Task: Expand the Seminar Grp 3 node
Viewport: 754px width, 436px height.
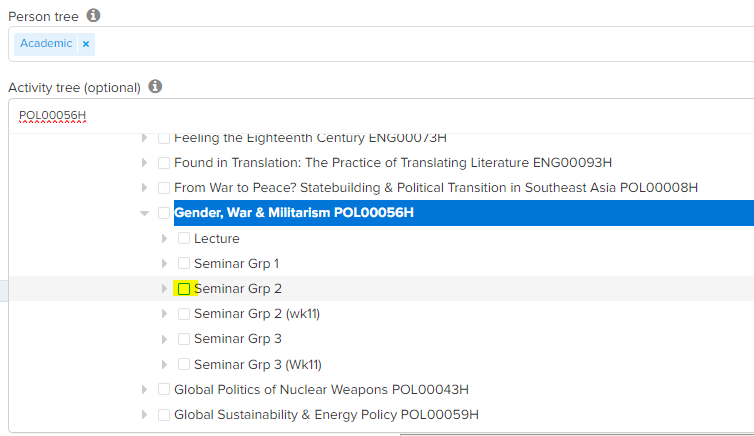Action: point(165,339)
